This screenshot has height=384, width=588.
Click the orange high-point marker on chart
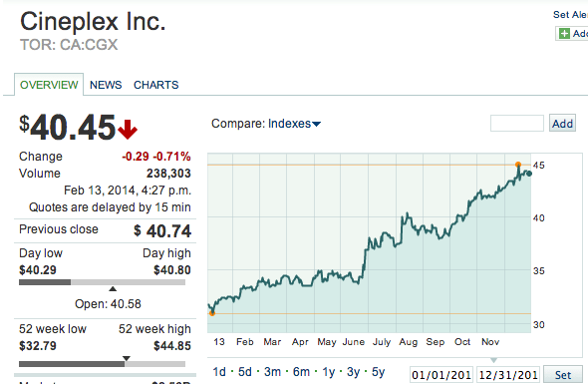pos(518,165)
